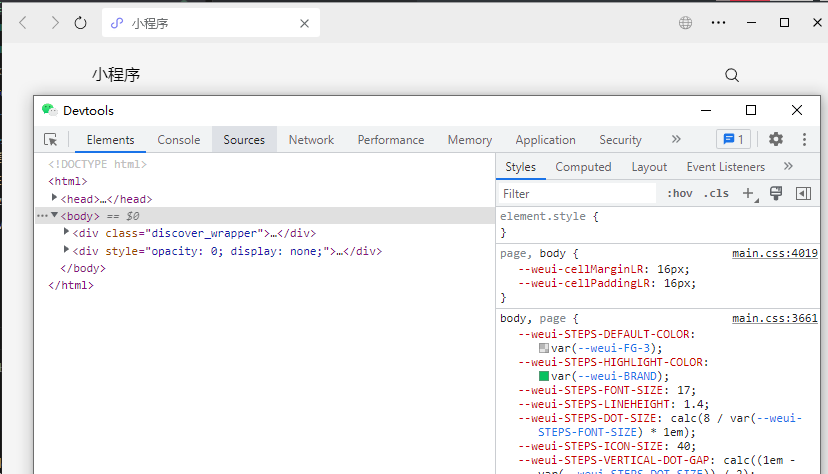The height and width of the screenshot is (474, 828).
Task: Switch to the Elements tab
Action: click(x=110, y=140)
